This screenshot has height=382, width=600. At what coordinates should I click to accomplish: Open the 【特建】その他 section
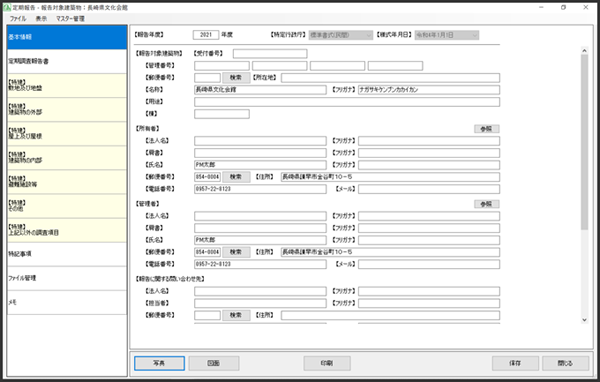click(67, 206)
